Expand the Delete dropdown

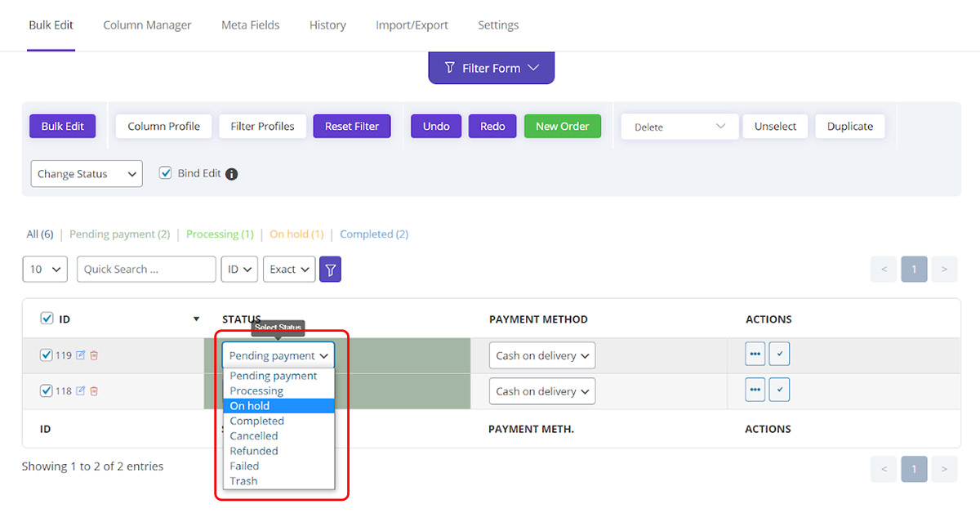(x=679, y=126)
